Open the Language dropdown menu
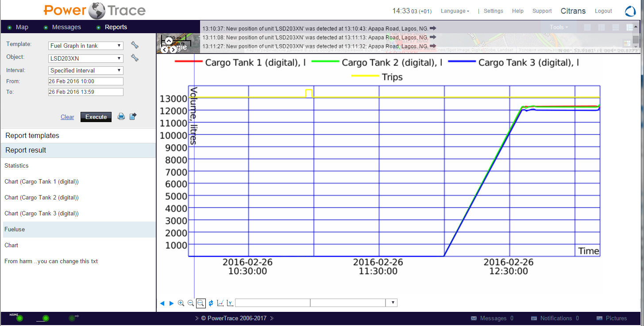This screenshot has width=644, height=326. [x=455, y=11]
